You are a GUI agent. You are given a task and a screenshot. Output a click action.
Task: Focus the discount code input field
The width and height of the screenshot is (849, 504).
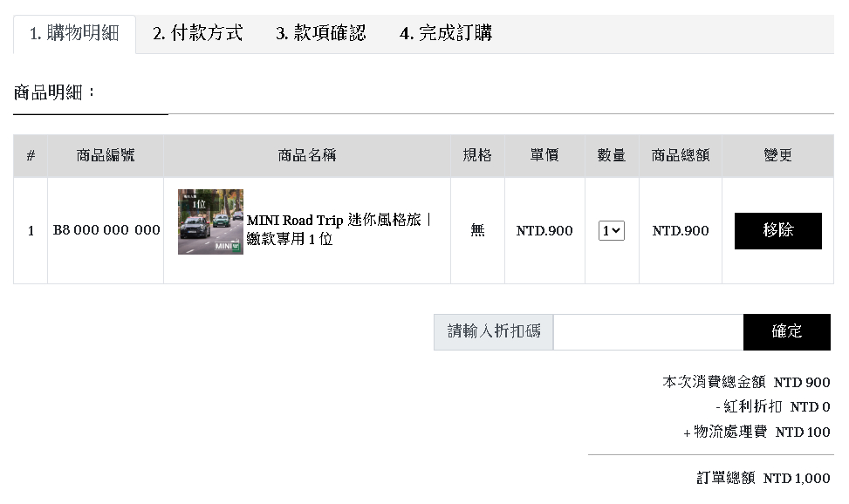[x=647, y=332]
